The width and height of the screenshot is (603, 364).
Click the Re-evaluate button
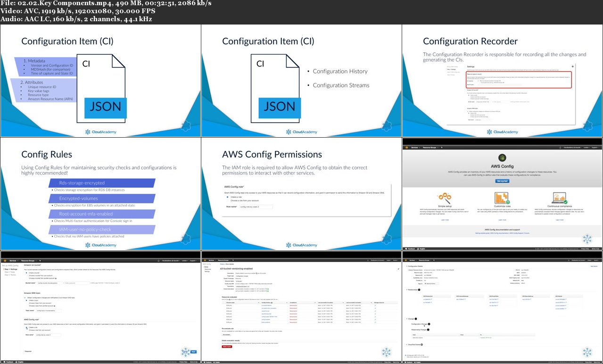[x=226, y=335]
